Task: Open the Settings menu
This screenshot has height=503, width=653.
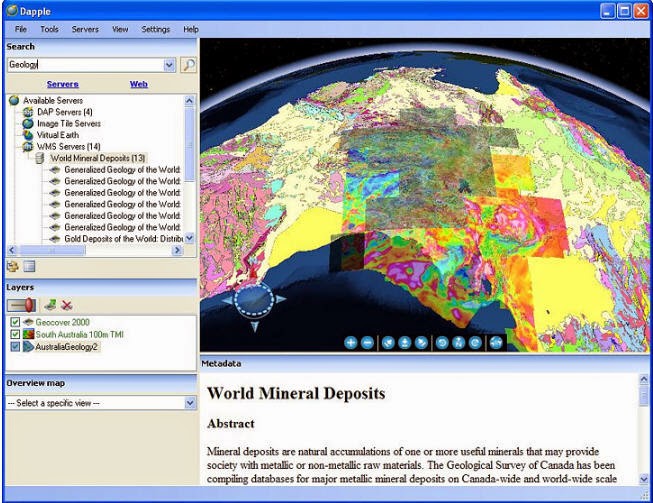Action: tap(155, 29)
